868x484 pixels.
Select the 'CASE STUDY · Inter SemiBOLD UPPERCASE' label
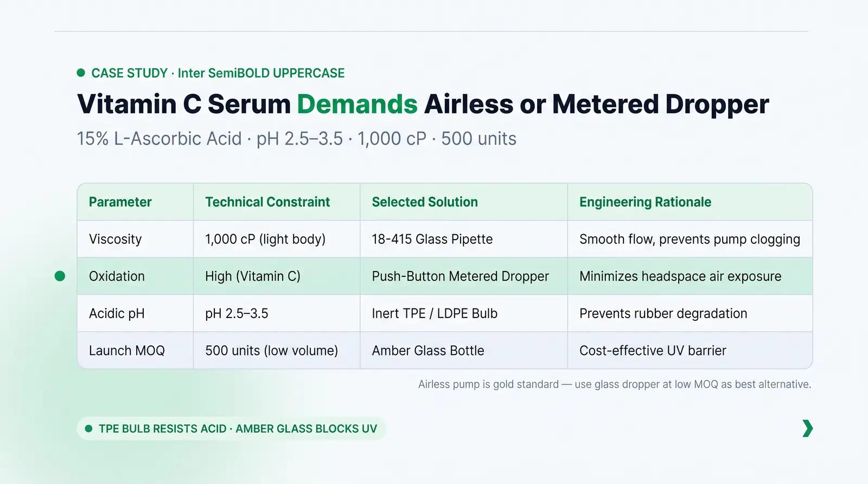218,73
